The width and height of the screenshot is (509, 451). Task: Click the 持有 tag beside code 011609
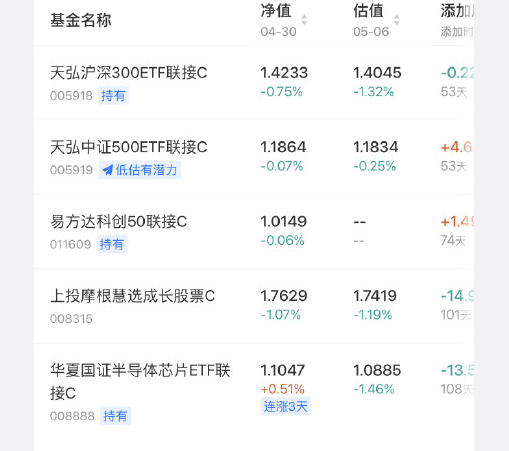(x=112, y=244)
